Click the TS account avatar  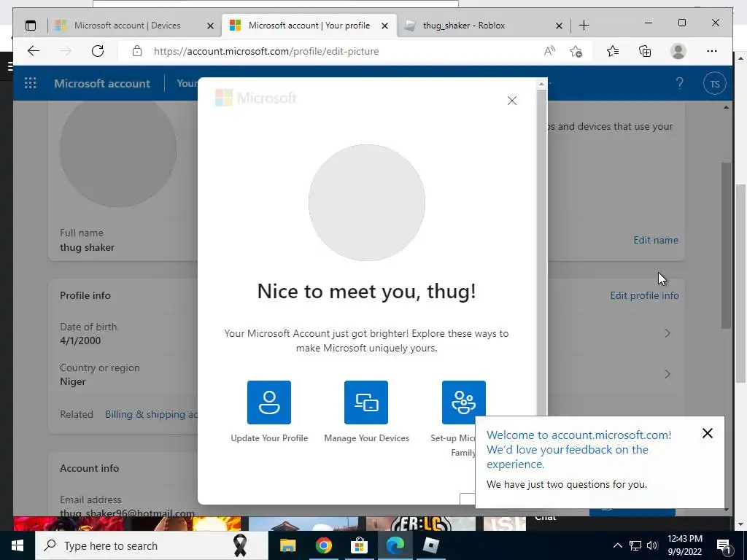point(715,83)
